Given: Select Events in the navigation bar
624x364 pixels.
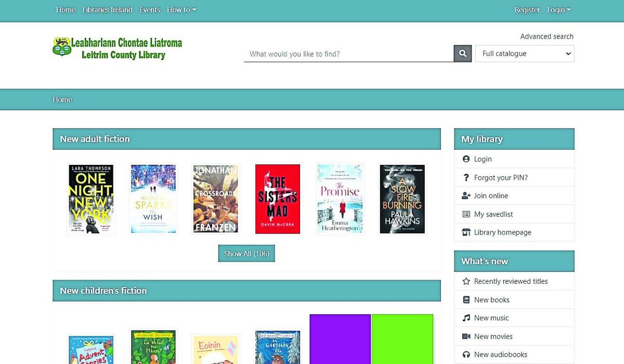Looking at the screenshot, I should (150, 9).
